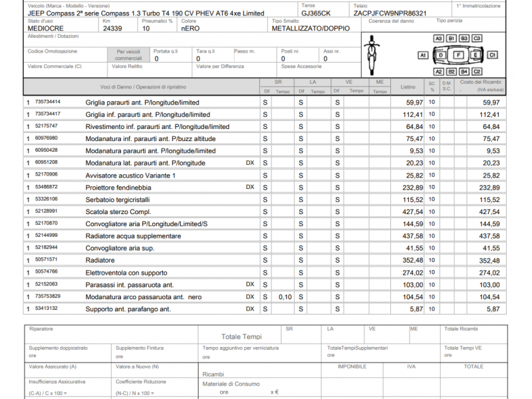Viewport: 532px width, 399px height.
Task: Click the "Valore Assicurato (A)" label
Action: [x=53, y=367]
